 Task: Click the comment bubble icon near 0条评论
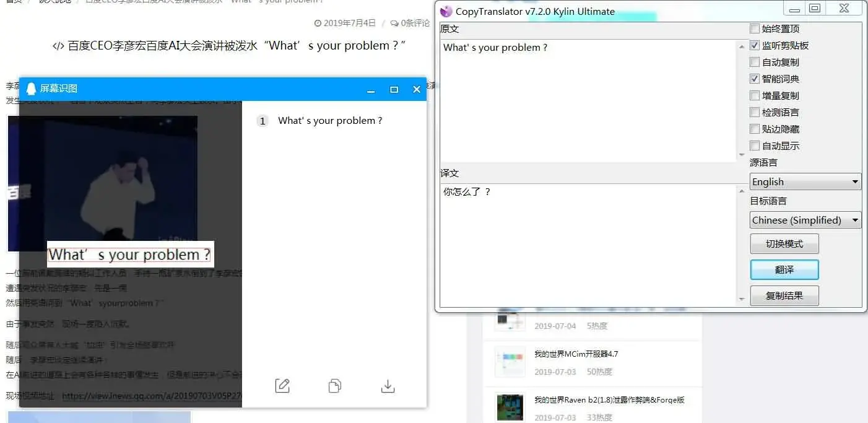click(x=394, y=23)
